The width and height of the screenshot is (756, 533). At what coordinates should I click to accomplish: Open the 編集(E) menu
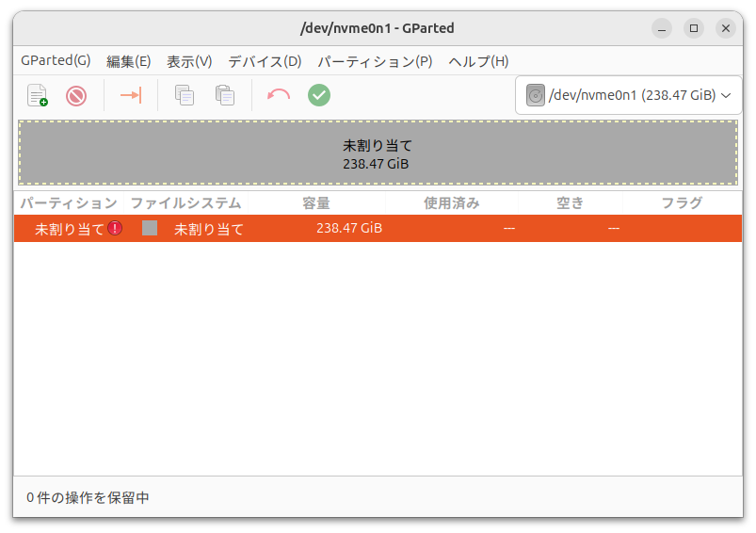pos(128,61)
